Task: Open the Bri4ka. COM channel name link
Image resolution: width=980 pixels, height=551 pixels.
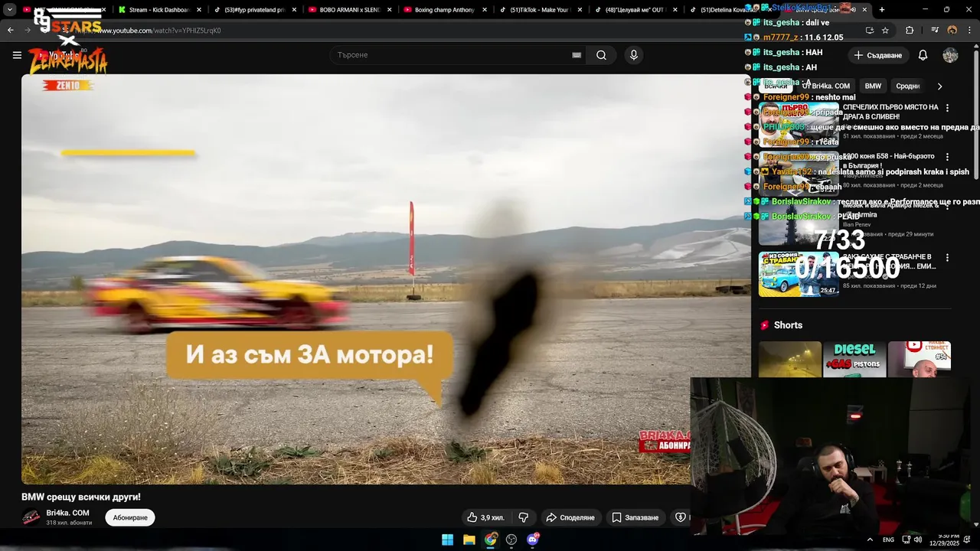Action: coord(67,513)
